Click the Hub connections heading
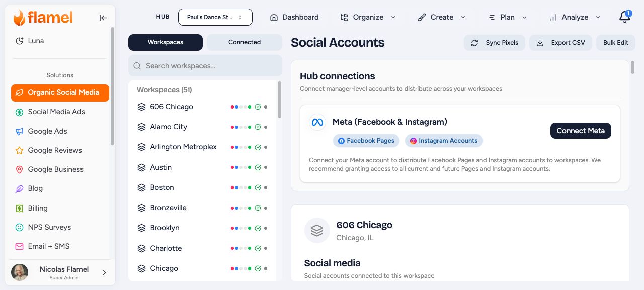This screenshot has width=644, height=290. click(338, 76)
